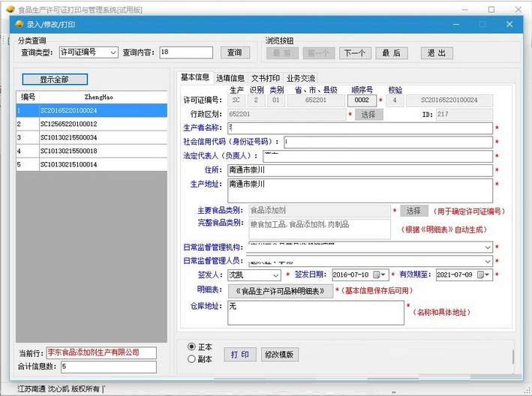Open the 签发人 dropdown list
Screen dimensions: 532x396
point(276,275)
